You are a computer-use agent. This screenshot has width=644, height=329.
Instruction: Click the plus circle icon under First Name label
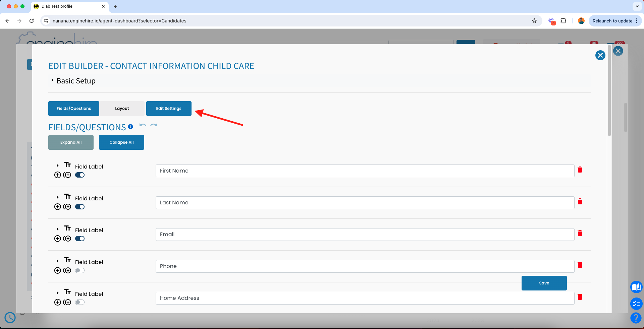58,175
